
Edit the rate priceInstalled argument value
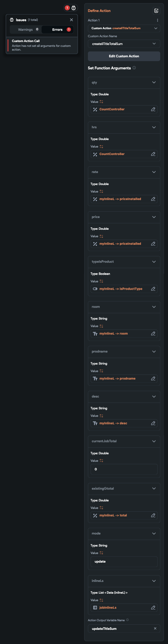point(153,199)
